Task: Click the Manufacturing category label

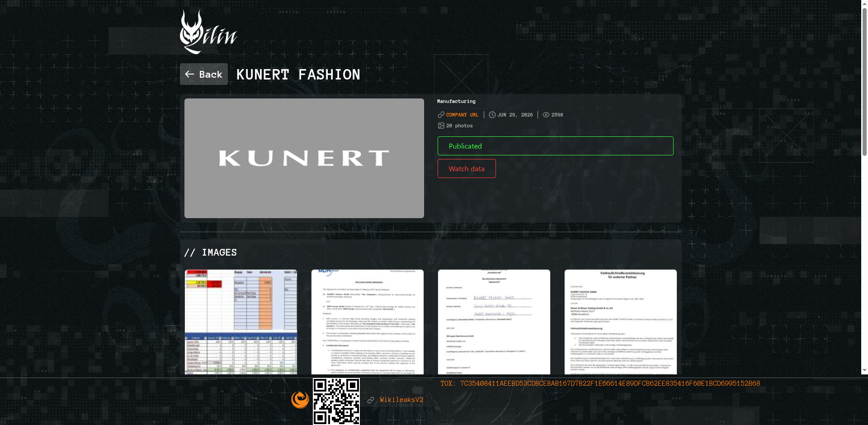Action: pyautogui.click(x=456, y=101)
